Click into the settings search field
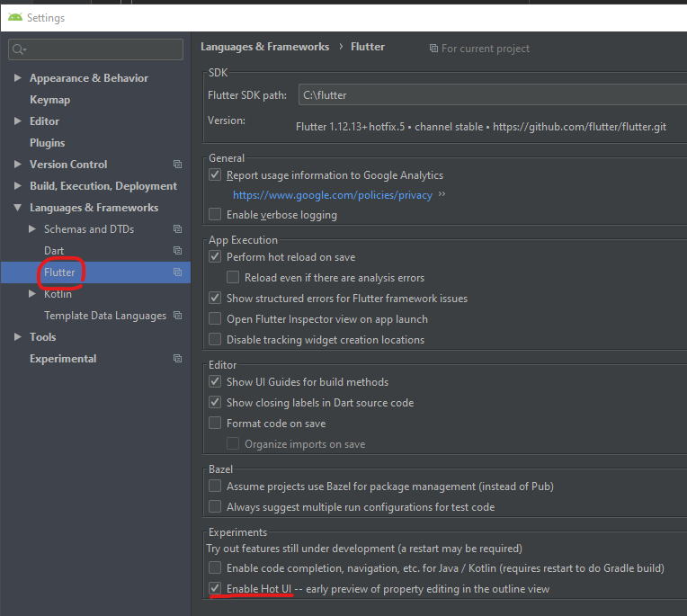Image resolution: width=687 pixels, height=616 pixels. 95,49
